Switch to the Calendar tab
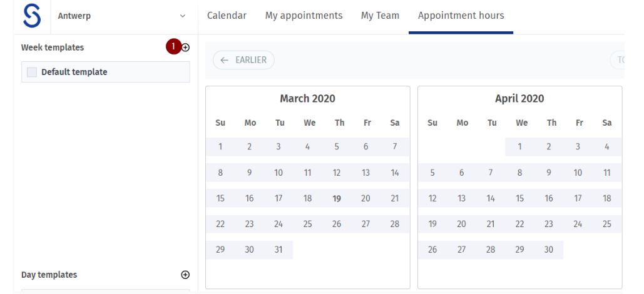The height and width of the screenshot is (294, 644). [227, 16]
